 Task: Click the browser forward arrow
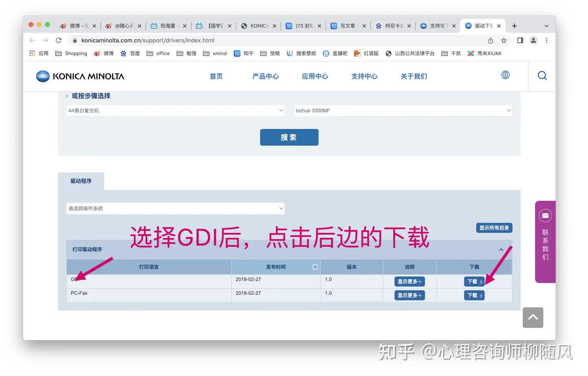(x=45, y=40)
